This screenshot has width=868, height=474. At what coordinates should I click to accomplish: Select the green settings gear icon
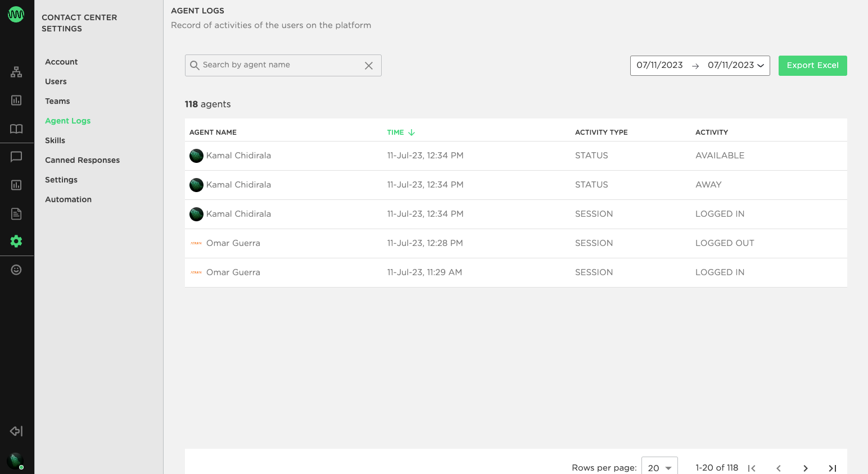click(16, 241)
